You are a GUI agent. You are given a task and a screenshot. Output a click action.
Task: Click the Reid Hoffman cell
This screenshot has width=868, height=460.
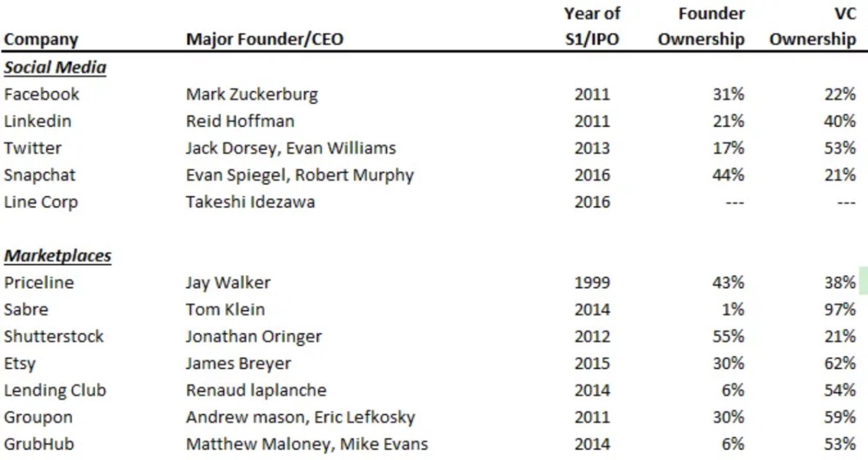(x=240, y=121)
